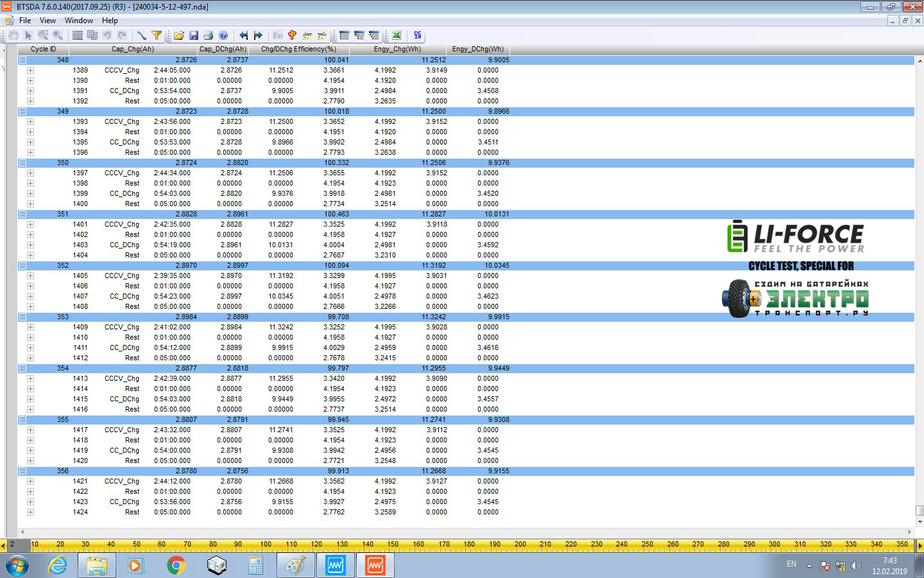Jump to ruler marker 200
The image size is (924, 578).
click(520, 545)
